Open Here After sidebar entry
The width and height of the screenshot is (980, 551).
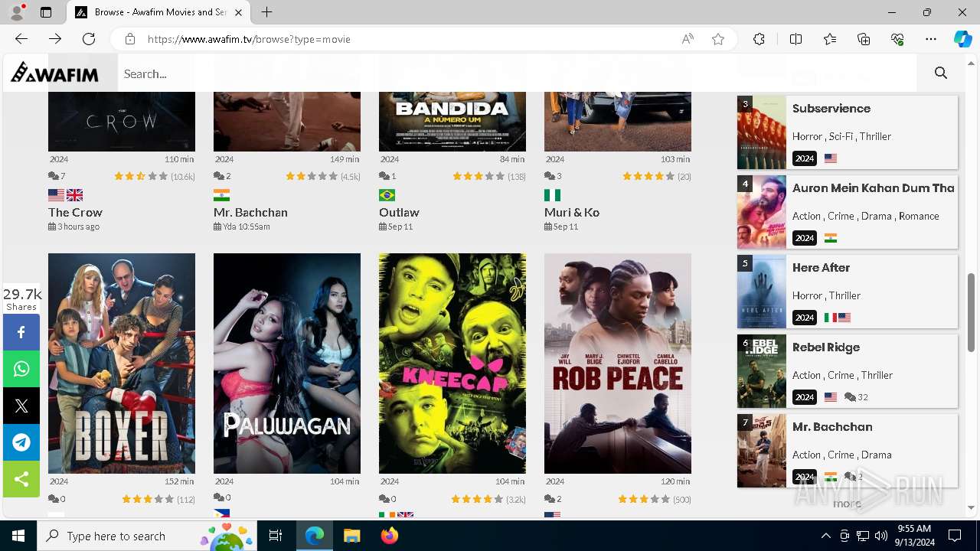tap(822, 268)
